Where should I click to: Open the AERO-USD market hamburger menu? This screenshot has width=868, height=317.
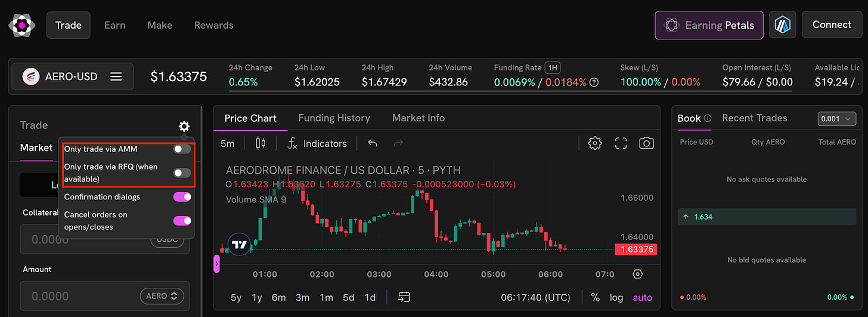point(116,76)
